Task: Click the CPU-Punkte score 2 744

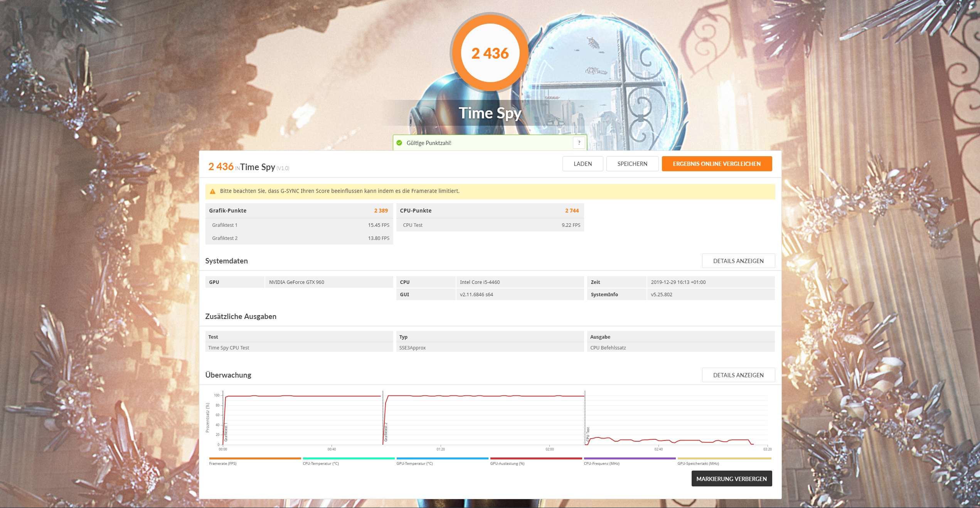Action: click(572, 211)
